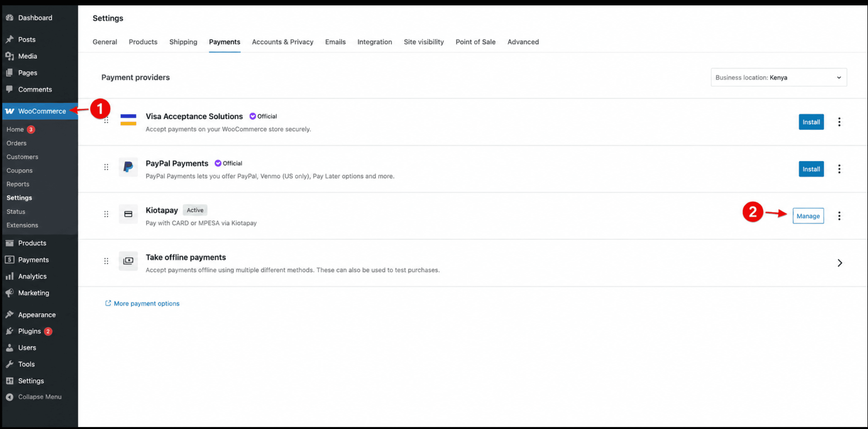
Task: Click the Official badge next to Visa Acceptance Solutions
Action: 263,116
